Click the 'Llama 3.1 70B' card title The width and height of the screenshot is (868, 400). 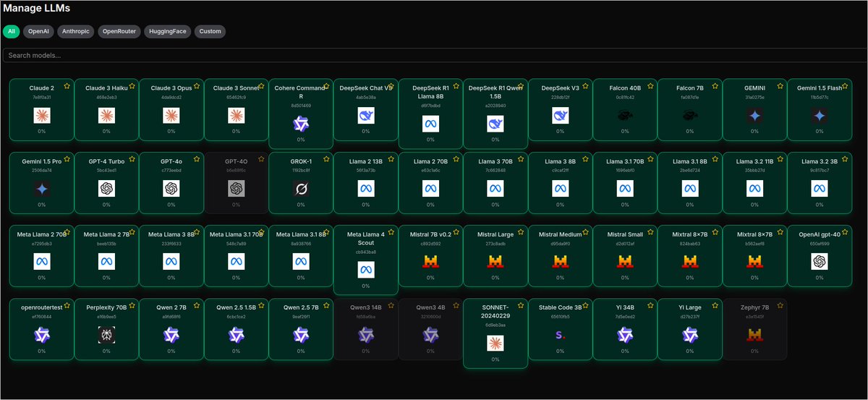click(x=626, y=162)
